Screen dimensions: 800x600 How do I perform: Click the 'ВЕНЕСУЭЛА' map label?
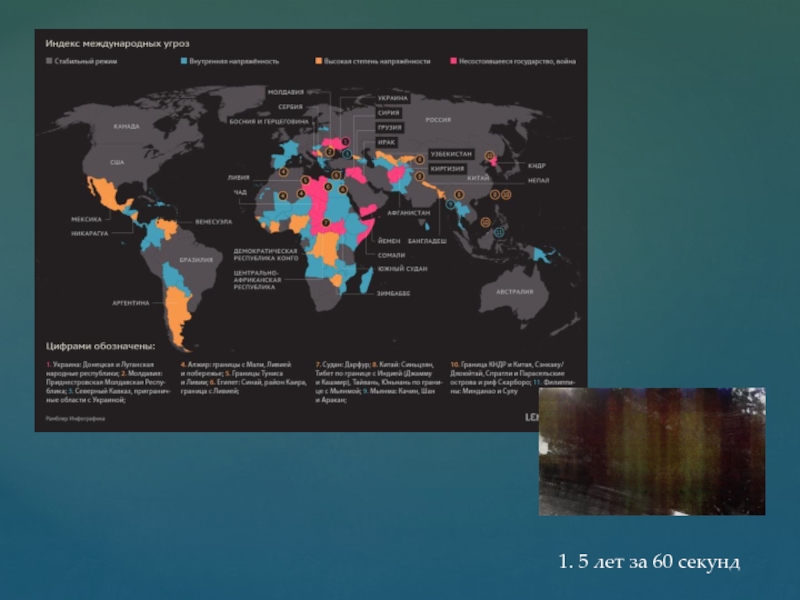pyautogui.click(x=213, y=222)
